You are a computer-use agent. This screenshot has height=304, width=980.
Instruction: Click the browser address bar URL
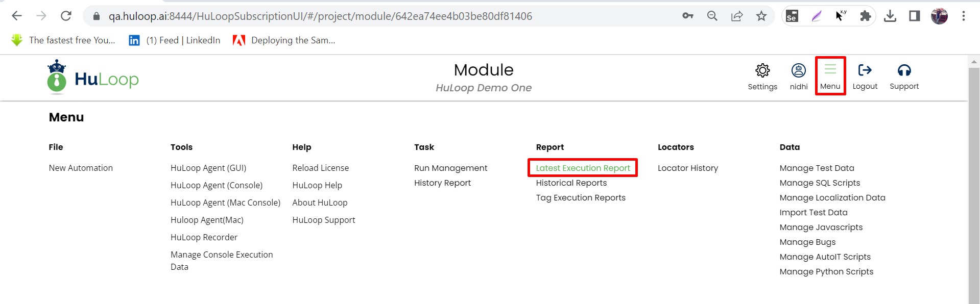click(320, 16)
